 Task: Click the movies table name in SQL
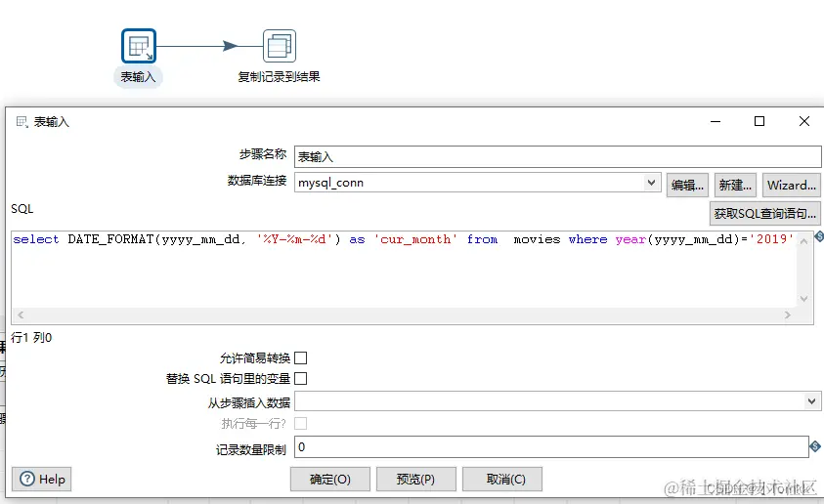click(537, 239)
